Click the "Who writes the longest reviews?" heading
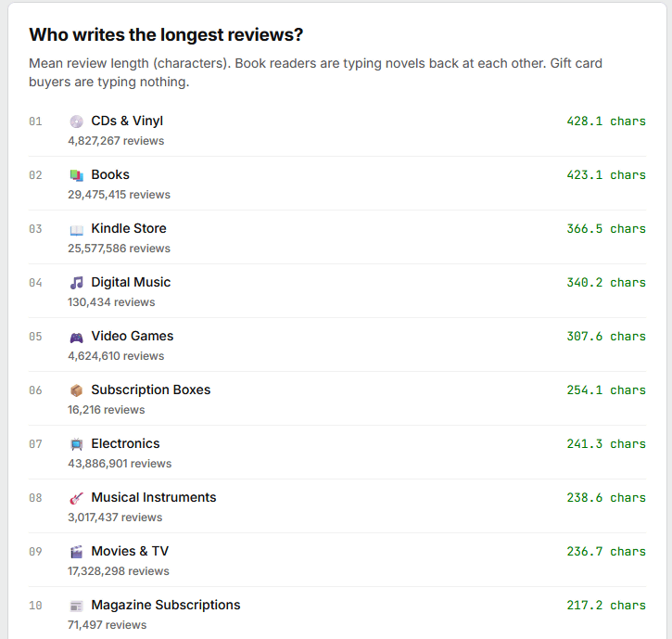Image resolution: width=672 pixels, height=639 pixels. (167, 35)
